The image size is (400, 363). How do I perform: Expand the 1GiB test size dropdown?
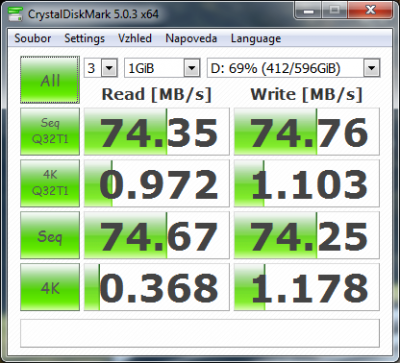pyautogui.click(x=162, y=68)
